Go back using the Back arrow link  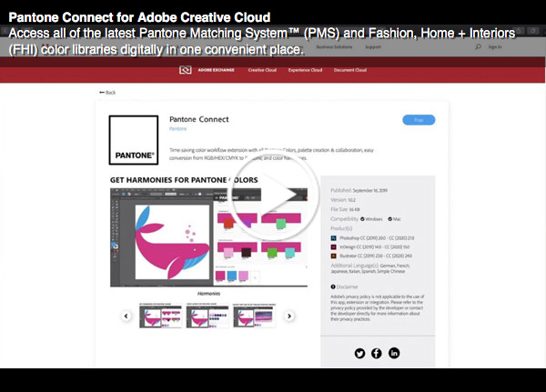coord(107,92)
